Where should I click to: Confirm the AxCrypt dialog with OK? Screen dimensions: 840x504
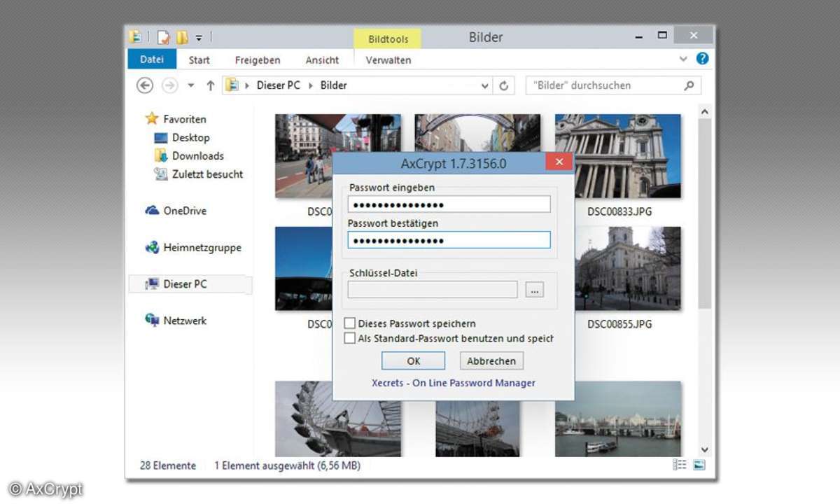413,361
